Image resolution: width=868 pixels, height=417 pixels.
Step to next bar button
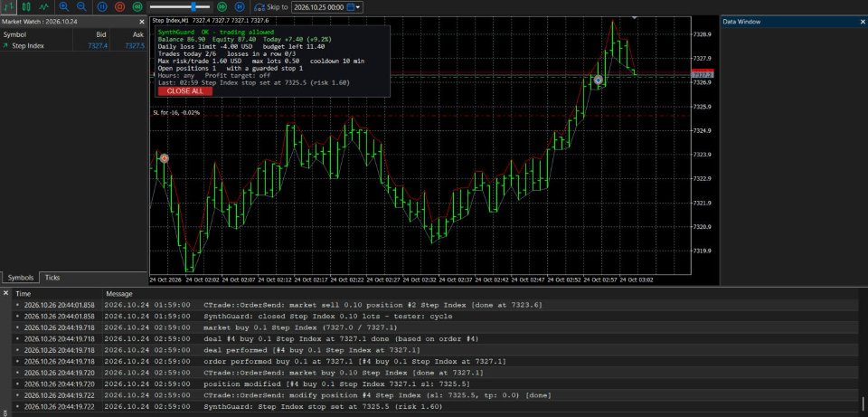(x=239, y=6)
